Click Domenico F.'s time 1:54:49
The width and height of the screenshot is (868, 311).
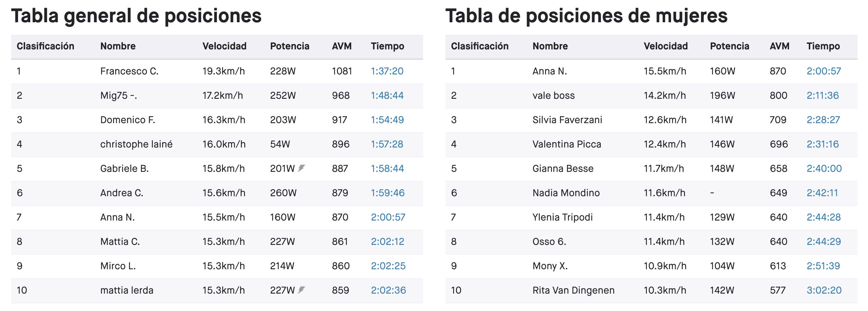(387, 120)
